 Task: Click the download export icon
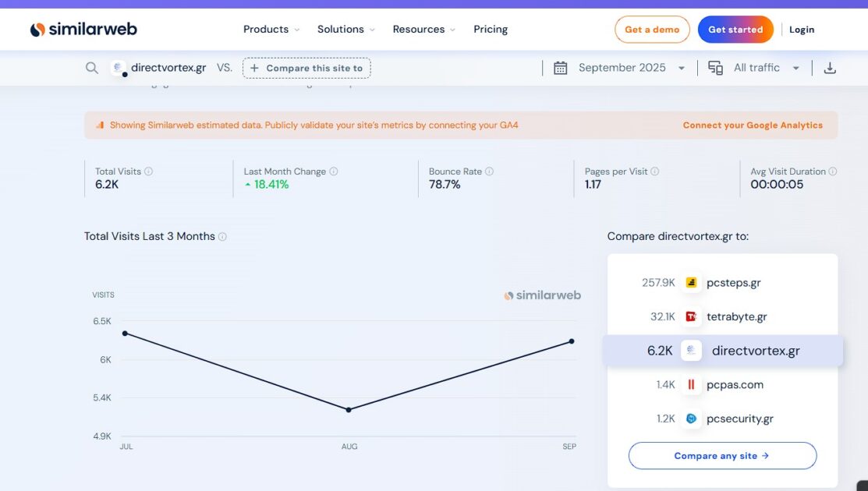(x=829, y=68)
